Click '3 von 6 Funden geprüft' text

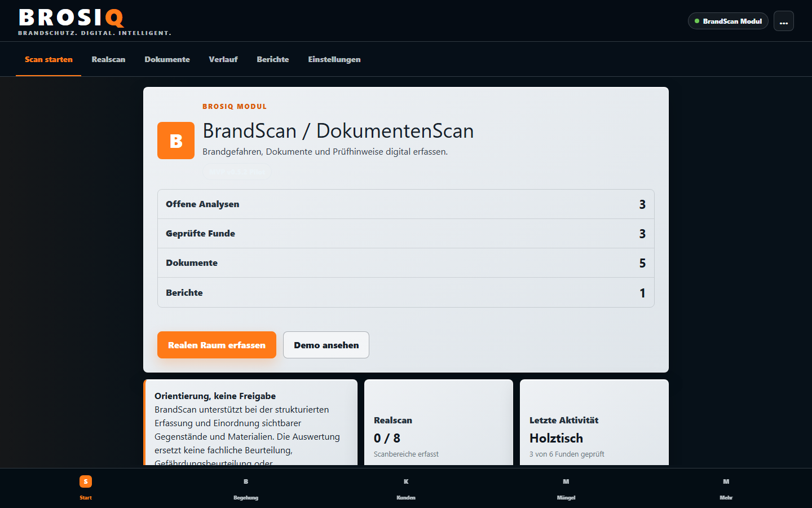[567, 454]
